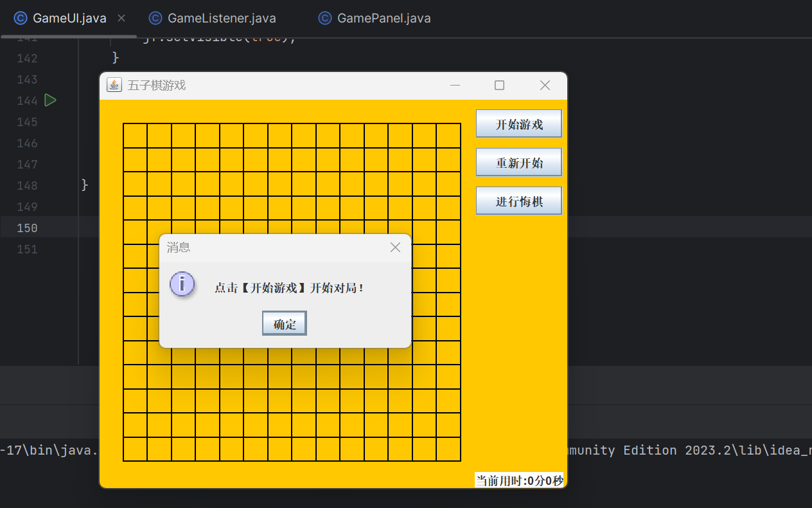The image size is (812, 508).
Task: Click the 消息 dialog title text
Action: coord(179,248)
